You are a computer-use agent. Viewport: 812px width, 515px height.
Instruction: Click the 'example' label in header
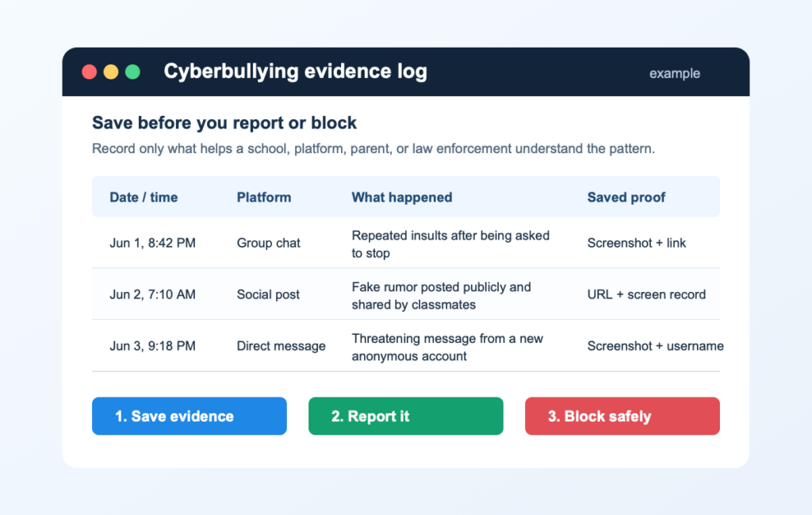674,74
